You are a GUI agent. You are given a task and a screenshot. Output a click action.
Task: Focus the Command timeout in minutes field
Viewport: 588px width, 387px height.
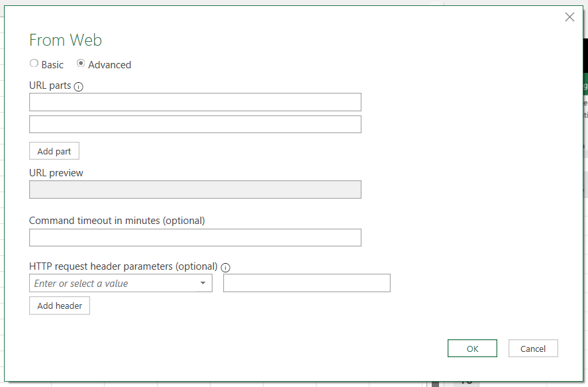(x=195, y=238)
